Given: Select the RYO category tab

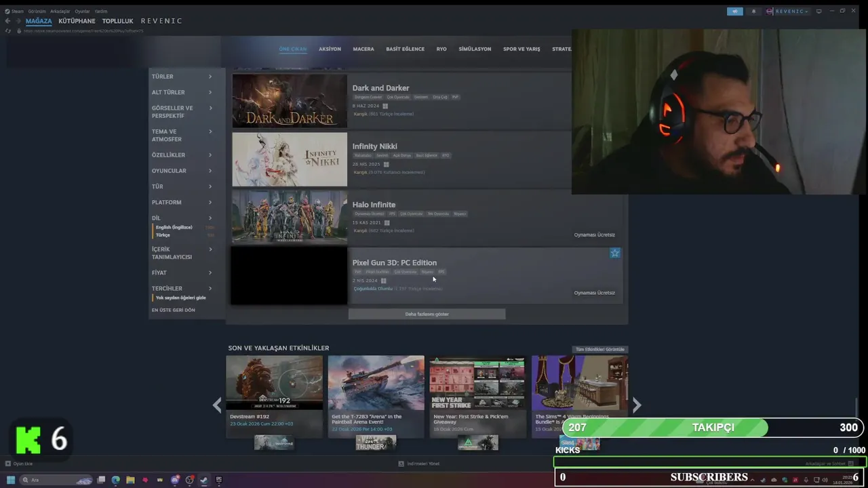Looking at the screenshot, I should (441, 49).
